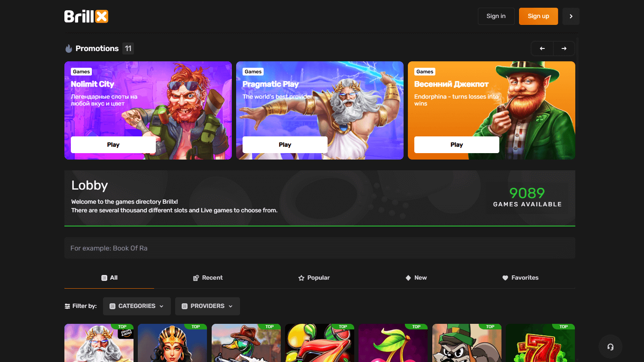Open the duck hunter game thumbnail
The image size is (644, 362).
click(246, 343)
